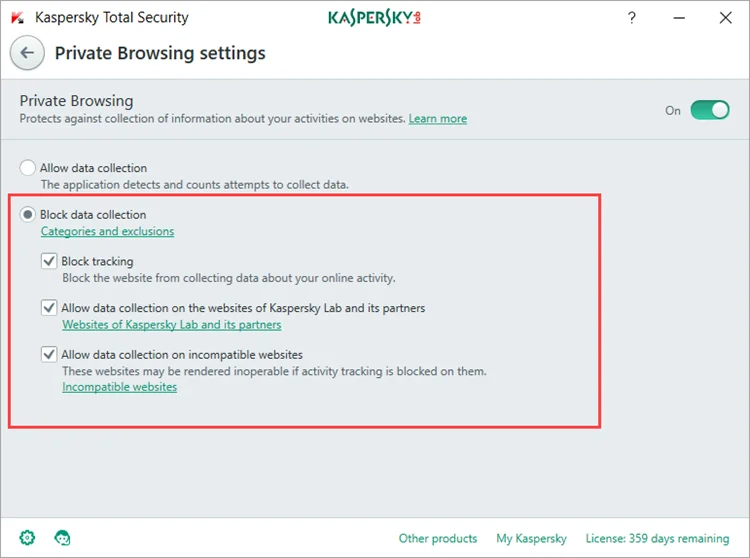Image resolution: width=750 pixels, height=558 pixels.
Task: Click License: 359 days remaining
Action: click(658, 538)
